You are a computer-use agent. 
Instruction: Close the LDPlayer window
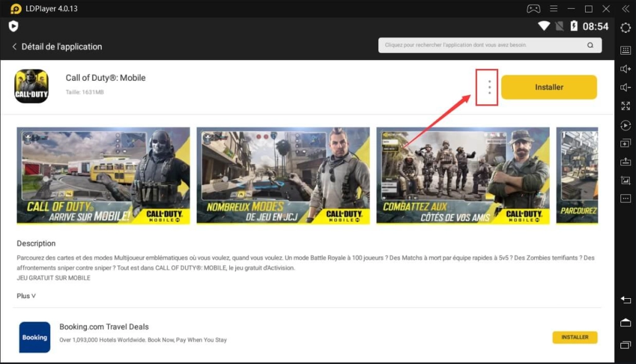[606, 9]
